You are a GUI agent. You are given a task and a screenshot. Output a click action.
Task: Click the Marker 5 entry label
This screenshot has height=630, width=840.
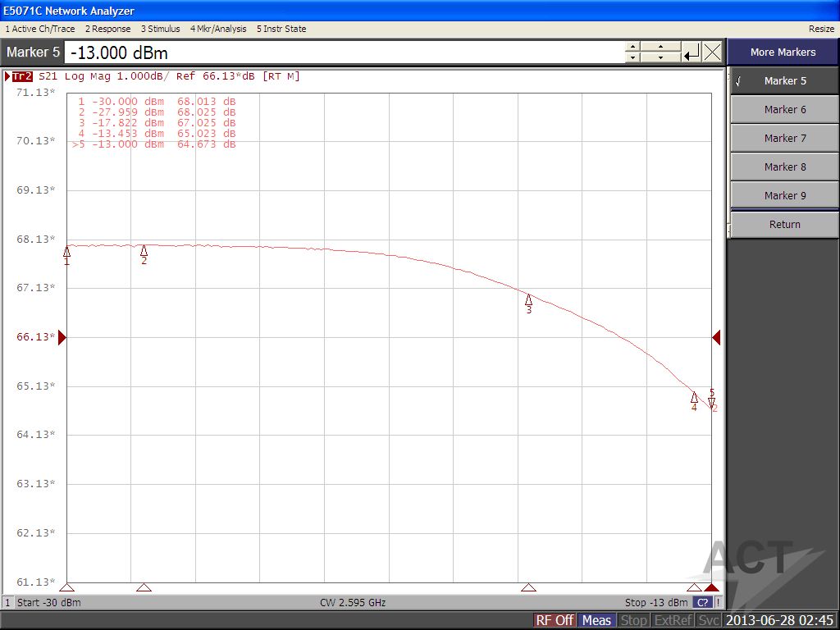click(33, 52)
